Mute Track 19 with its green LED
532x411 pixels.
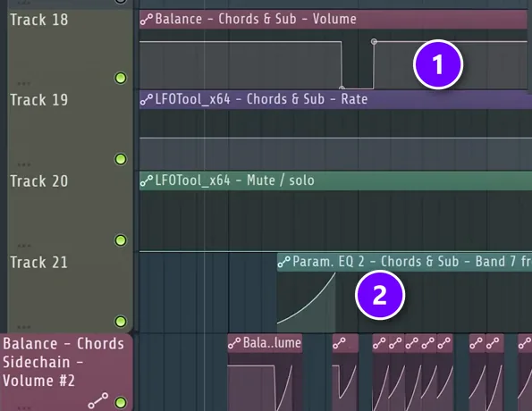coord(121,159)
